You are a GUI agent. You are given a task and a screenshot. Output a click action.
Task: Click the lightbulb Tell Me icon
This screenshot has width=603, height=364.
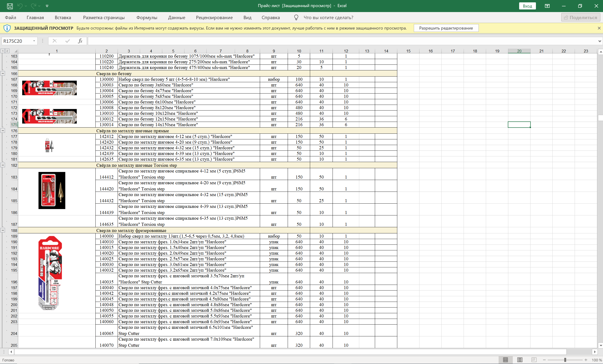pos(296,17)
